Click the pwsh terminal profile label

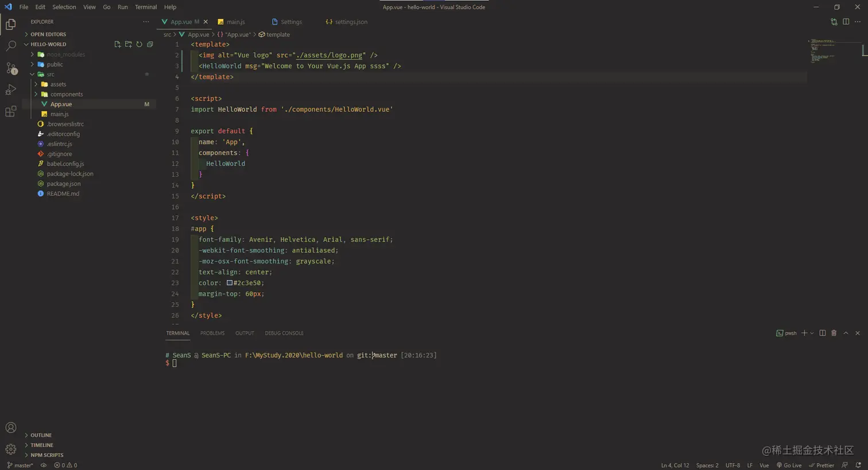[x=786, y=333]
